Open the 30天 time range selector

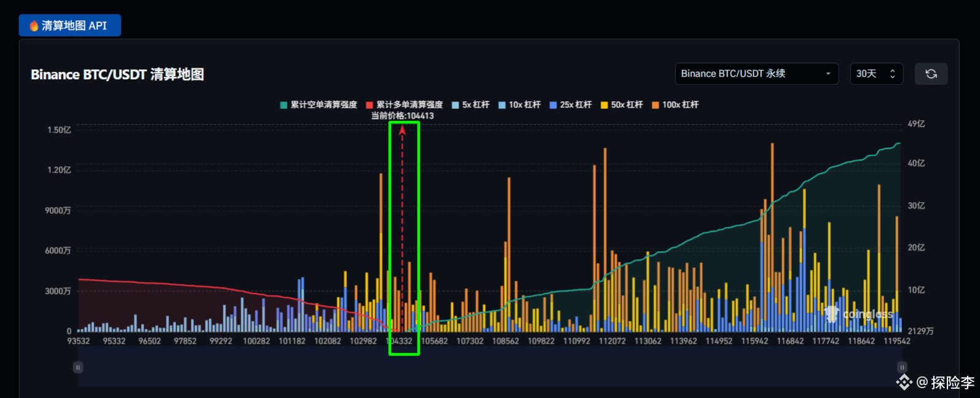coord(876,74)
